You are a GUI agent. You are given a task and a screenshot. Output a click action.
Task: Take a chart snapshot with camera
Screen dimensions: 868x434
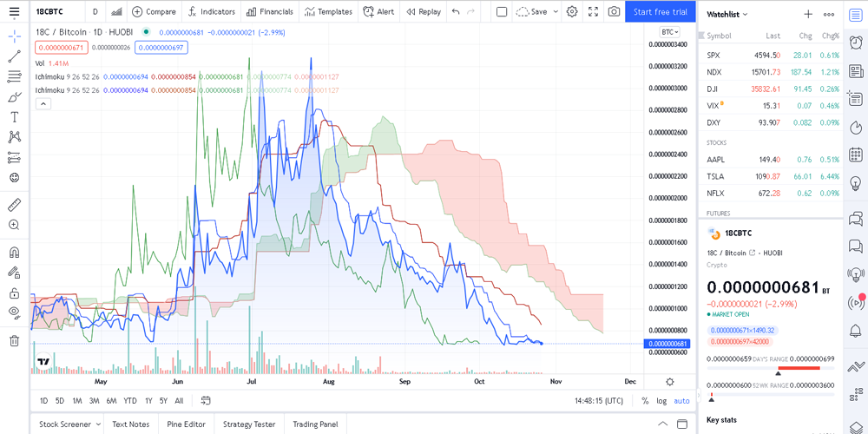click(x=614, y=11)
